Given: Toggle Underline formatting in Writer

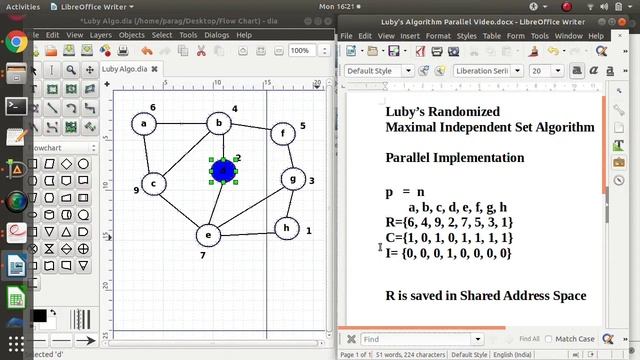Looking at the screenshot, I should [610, 71].
